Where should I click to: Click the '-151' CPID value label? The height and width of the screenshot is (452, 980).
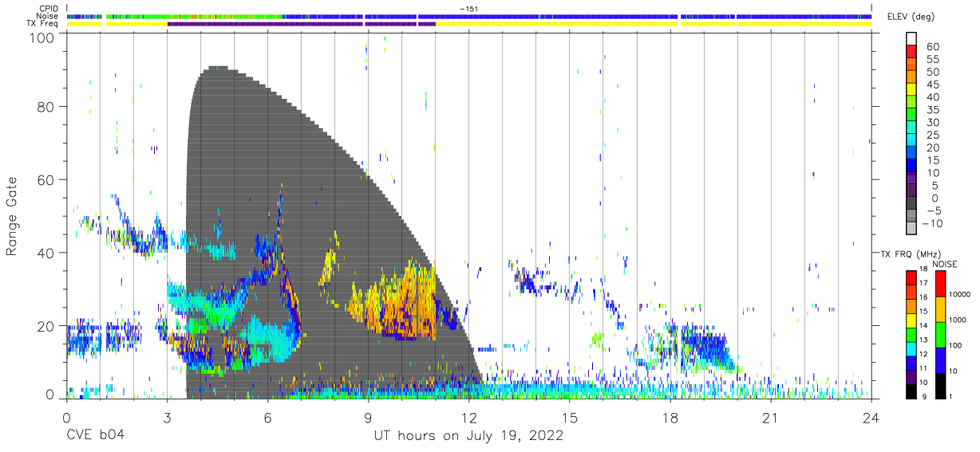click(x=468, y=9)
